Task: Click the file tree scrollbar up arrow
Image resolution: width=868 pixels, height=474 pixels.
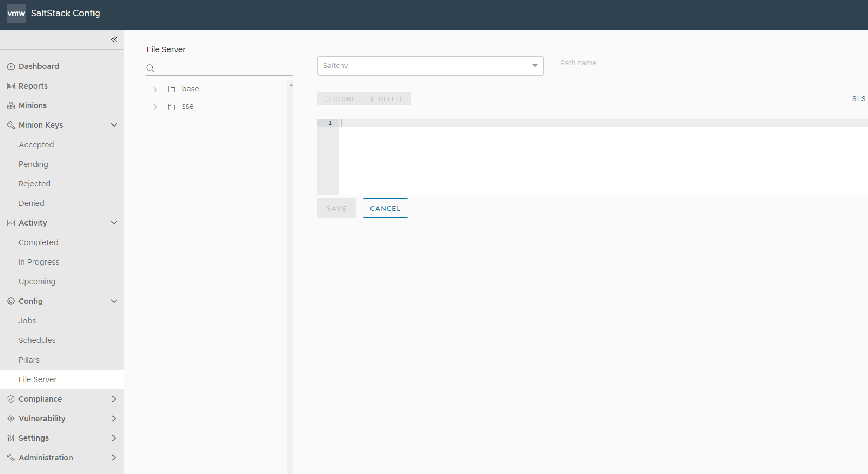Action: pos(291,85)
